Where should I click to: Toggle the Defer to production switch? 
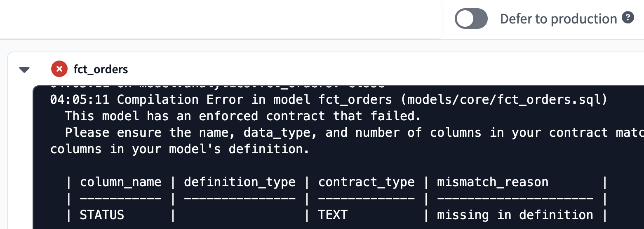click(x=471, y=19)
